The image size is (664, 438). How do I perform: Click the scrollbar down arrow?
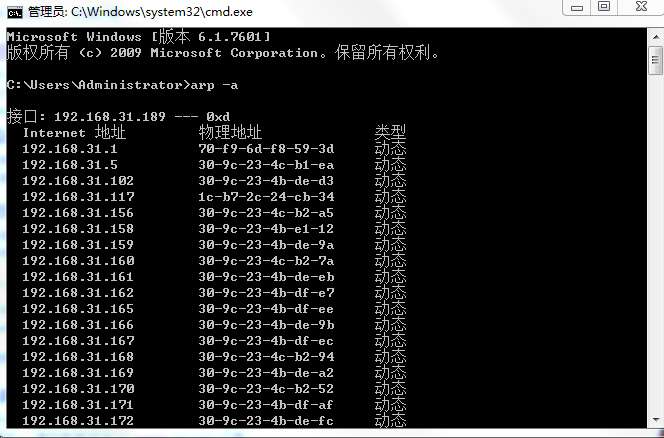(656, 419)
